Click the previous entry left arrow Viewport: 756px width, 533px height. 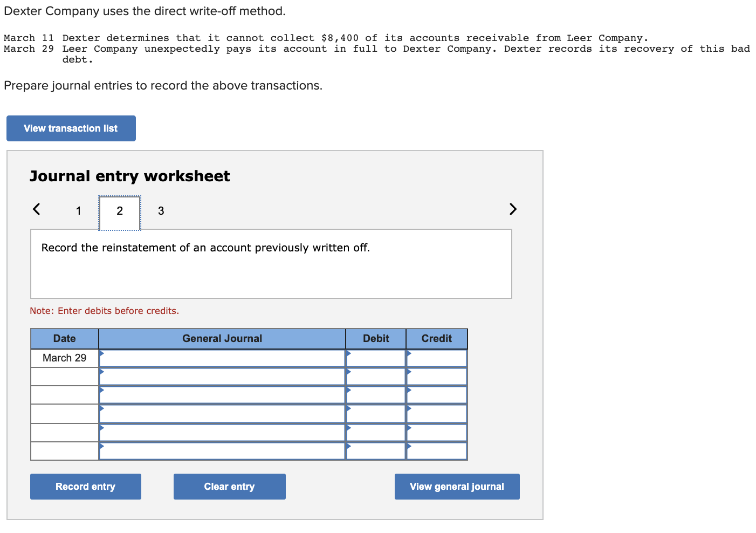coord(36,209)
